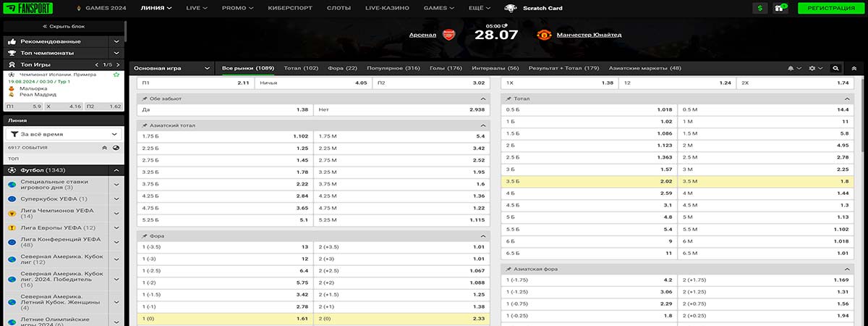Pin the Азиатский тотал market
Screen dimensions: 868x326
pyautogui.click(x=145, y=125)
